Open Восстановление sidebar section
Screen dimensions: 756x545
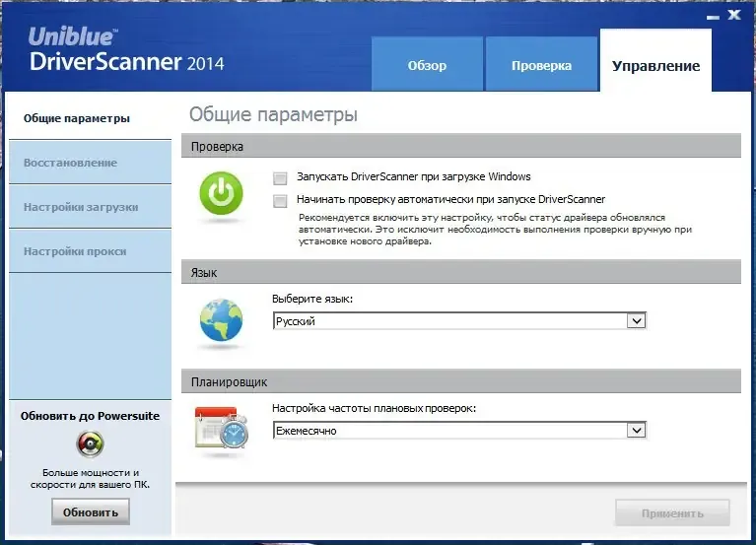pyautogui.click(x=90, y=163)
